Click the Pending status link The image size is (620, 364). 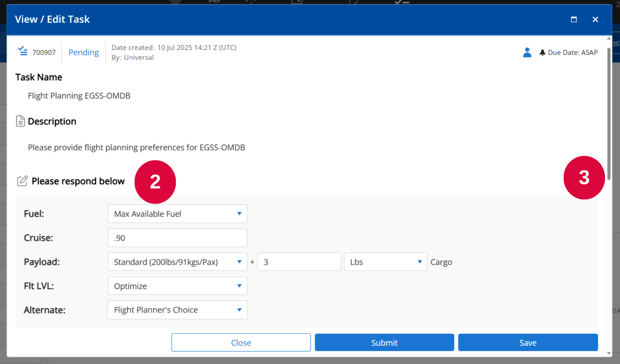click(x=84, y=52)
